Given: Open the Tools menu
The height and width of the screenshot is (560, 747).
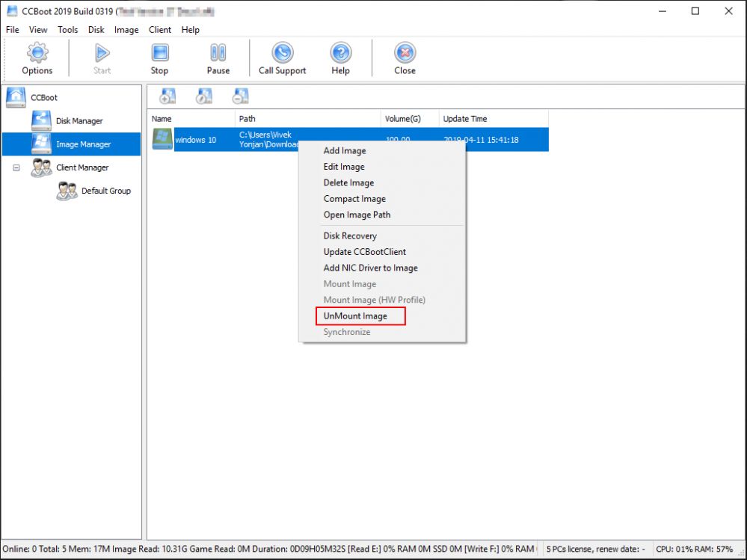Looking at the screenshot, I should click(67, 29).
